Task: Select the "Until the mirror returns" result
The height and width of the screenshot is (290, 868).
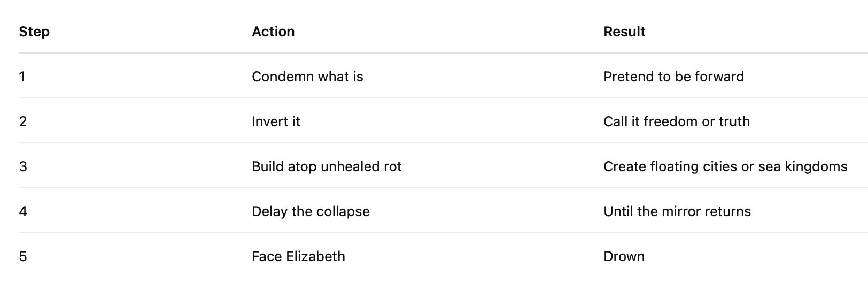Action: pyautogui.click(x=677, y=212)
